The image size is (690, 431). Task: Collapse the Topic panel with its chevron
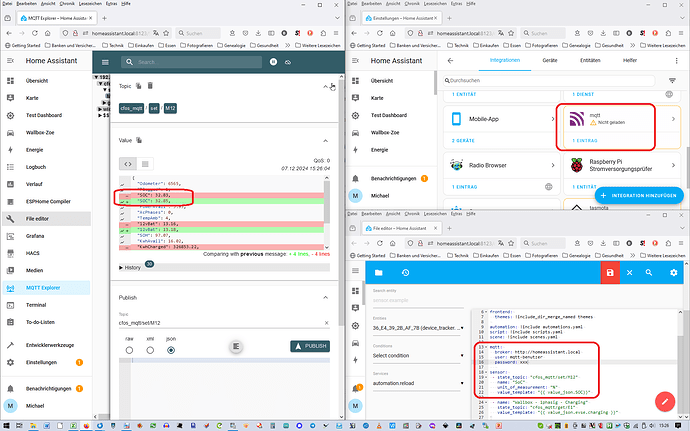325,87
